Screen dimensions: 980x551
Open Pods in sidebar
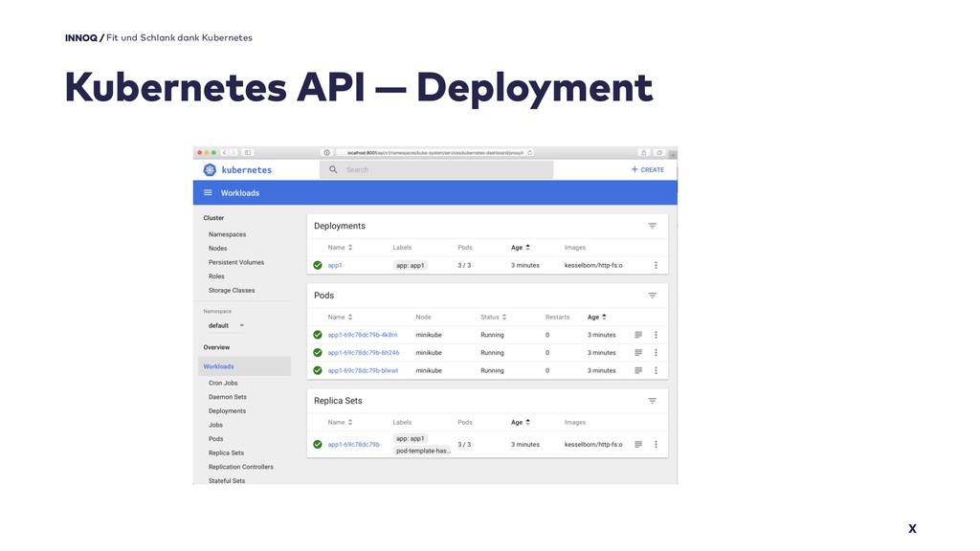215,439
